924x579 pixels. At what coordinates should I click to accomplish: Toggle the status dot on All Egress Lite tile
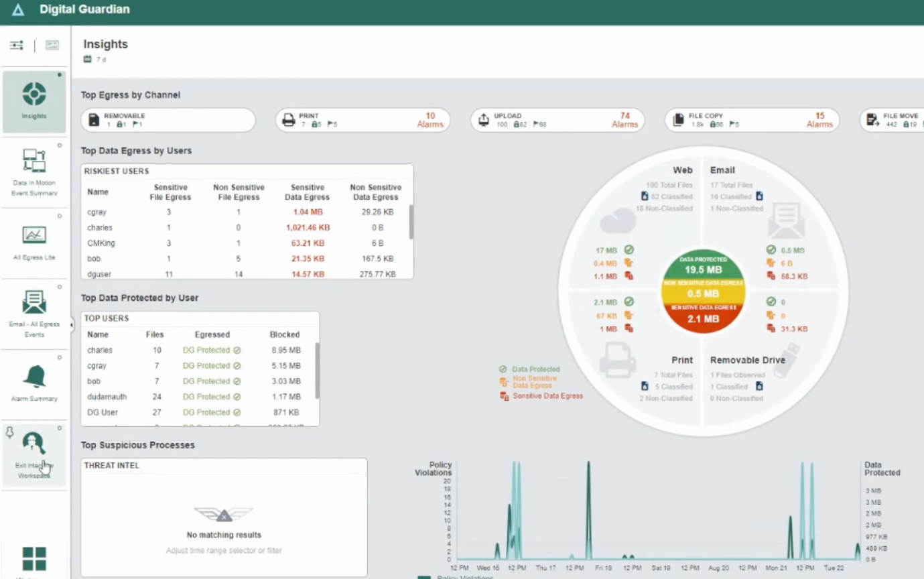[60, 216]
